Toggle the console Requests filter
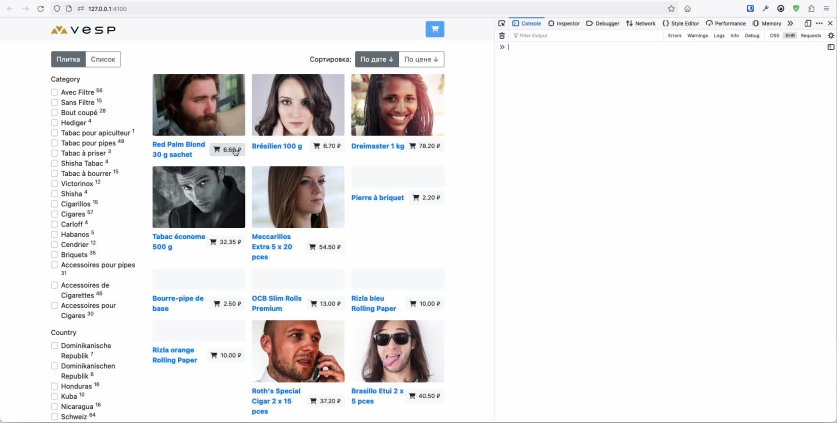 [x=810, y=36]
